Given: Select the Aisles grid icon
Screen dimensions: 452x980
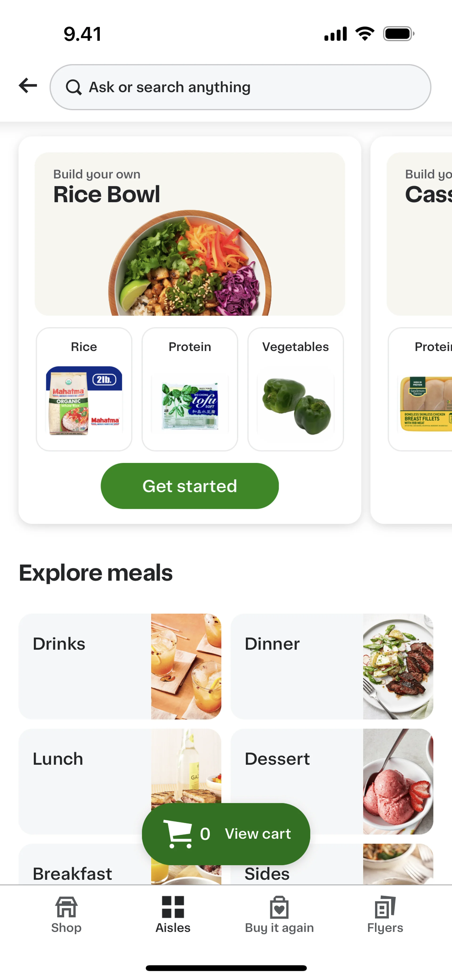Looking at the screenshot, I should [173, 907].
